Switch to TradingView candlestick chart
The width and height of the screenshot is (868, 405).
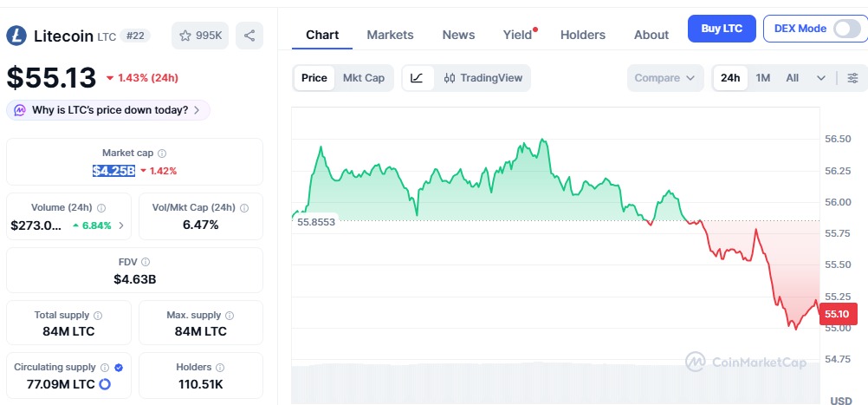(x=483, y=78)
